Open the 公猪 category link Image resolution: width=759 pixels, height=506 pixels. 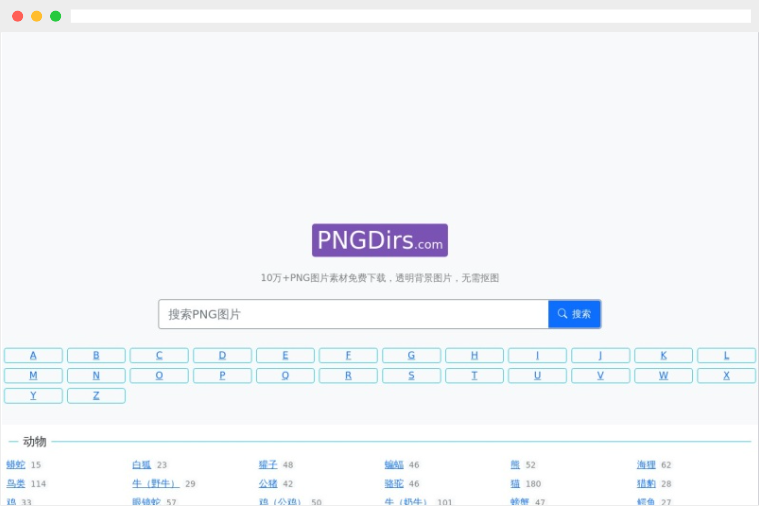point(268,483)
